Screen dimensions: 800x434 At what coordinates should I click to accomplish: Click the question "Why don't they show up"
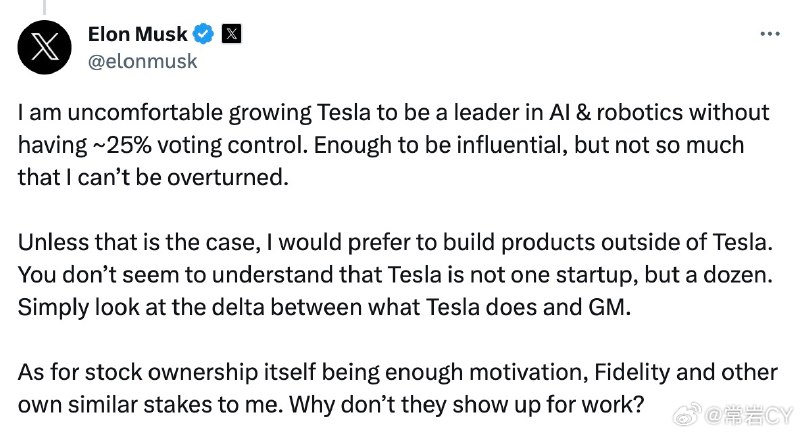pyautogui.click(x=467, y=405)
